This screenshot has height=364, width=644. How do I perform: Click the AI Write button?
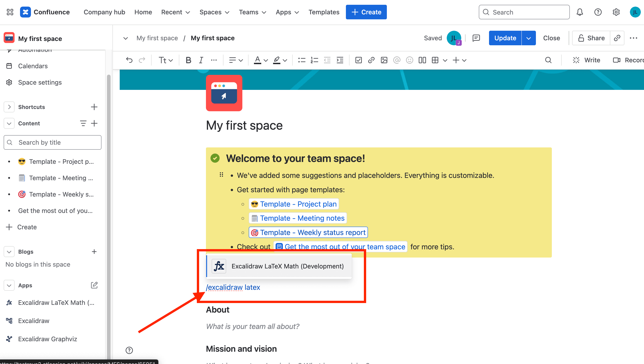pyautogui.click(x=586, y=60)
